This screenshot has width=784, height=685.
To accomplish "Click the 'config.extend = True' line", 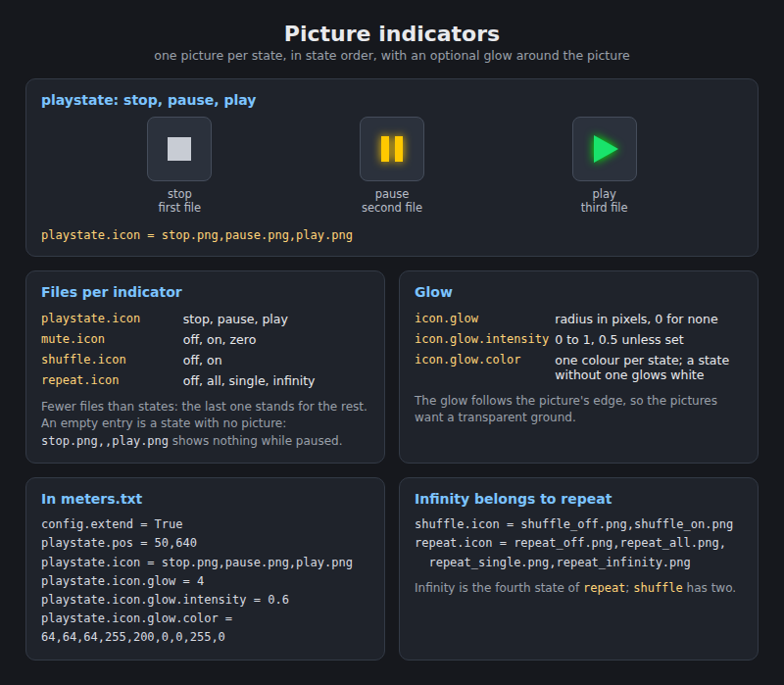I will (112, 524).
